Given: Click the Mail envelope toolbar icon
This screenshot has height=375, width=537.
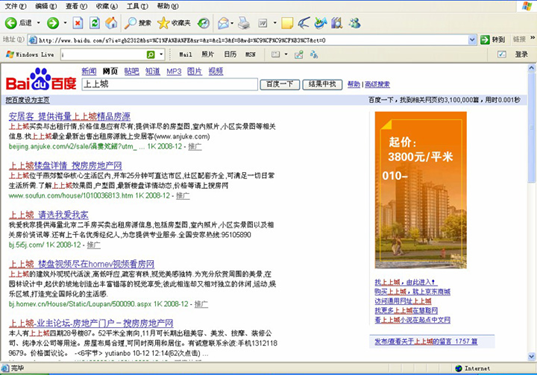Looking at the screenshot, I should 223,23.
